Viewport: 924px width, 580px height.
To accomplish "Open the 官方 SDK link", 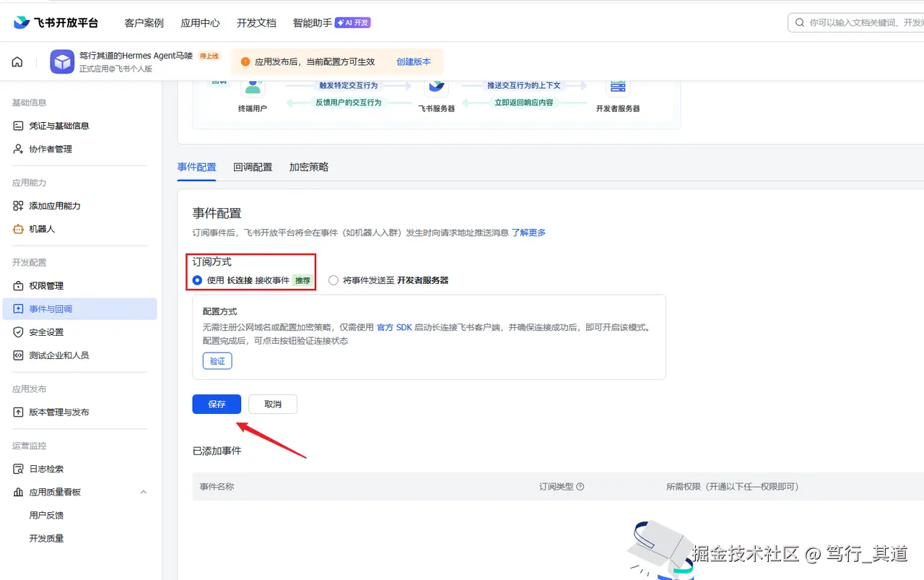I will (x=394, y=327).
